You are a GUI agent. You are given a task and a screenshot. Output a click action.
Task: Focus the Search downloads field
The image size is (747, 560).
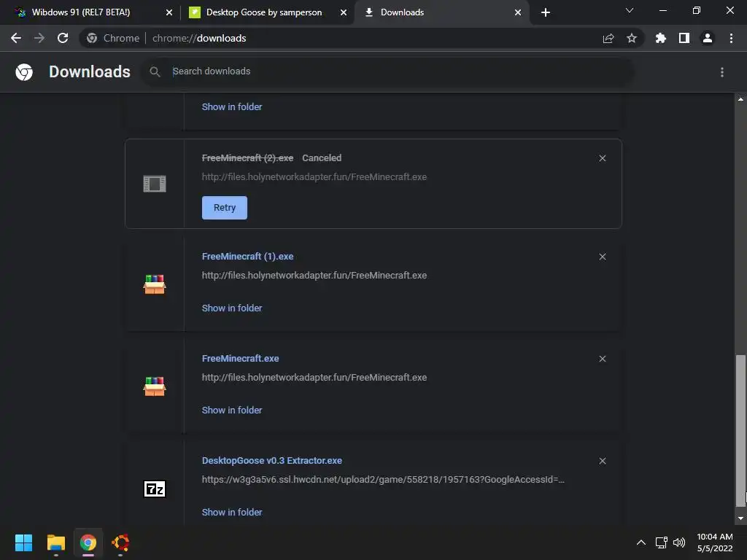tap(387, 71)
